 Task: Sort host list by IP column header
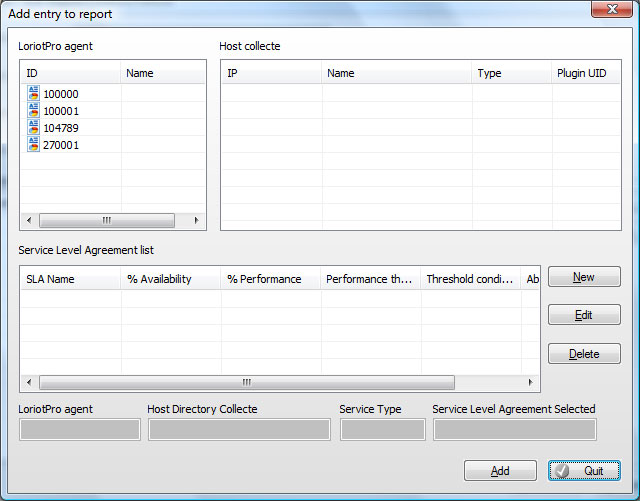click(271, 73)
